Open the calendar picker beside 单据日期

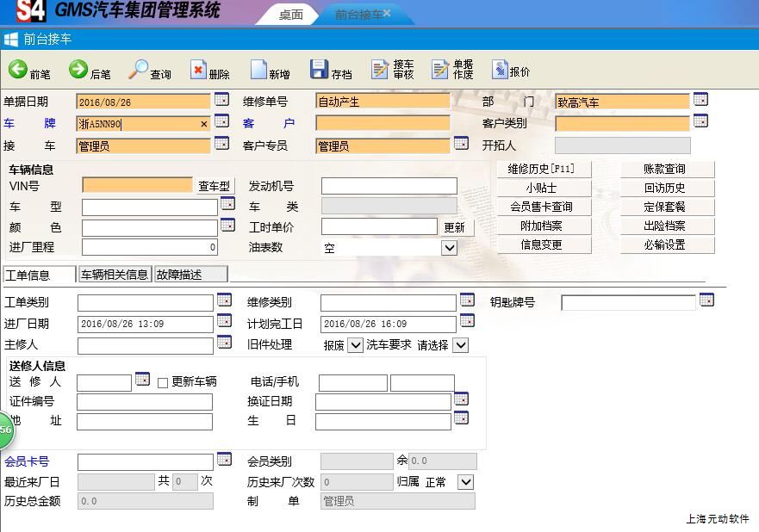click(x=221, y=100)
